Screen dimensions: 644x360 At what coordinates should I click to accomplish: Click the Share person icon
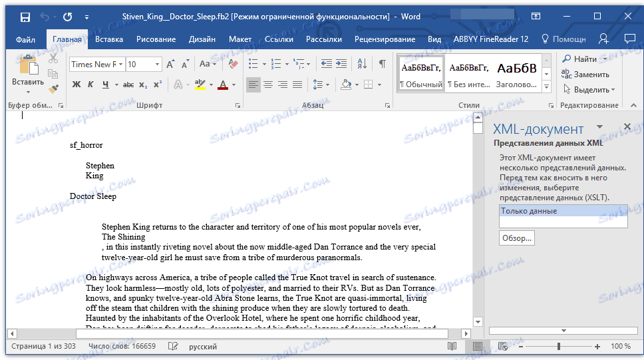603,39
